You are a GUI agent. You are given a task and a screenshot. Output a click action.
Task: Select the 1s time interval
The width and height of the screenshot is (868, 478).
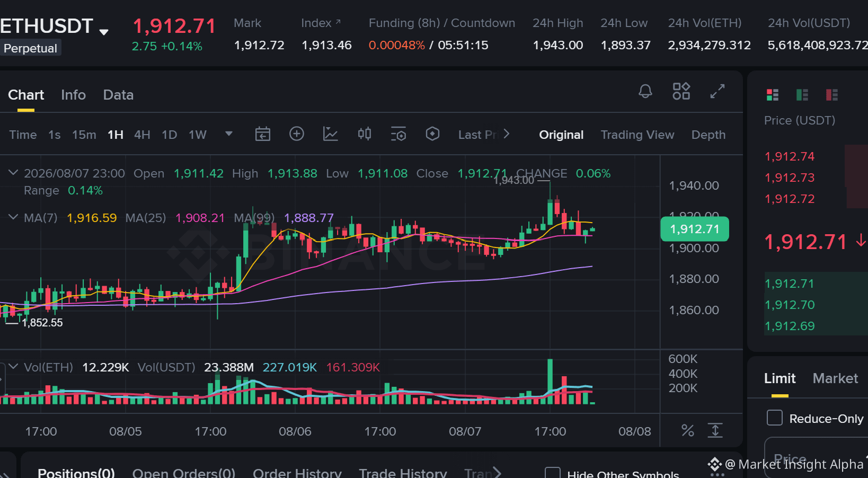pos(55,135)
